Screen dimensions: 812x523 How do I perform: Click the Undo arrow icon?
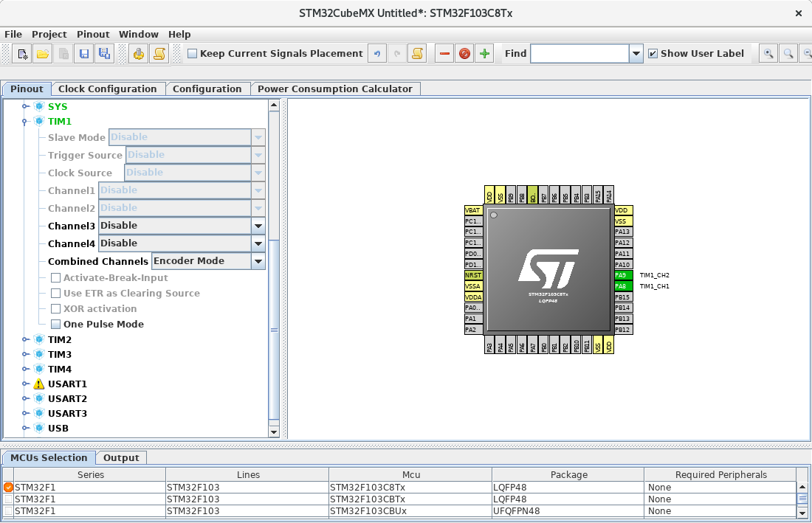377,53
